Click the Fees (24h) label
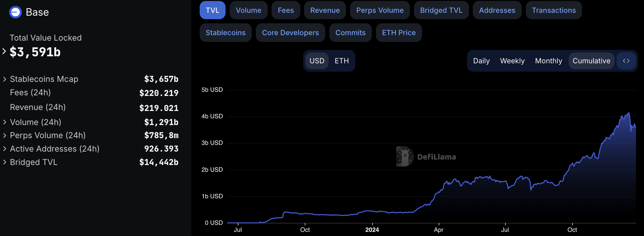 click(30, 92)
